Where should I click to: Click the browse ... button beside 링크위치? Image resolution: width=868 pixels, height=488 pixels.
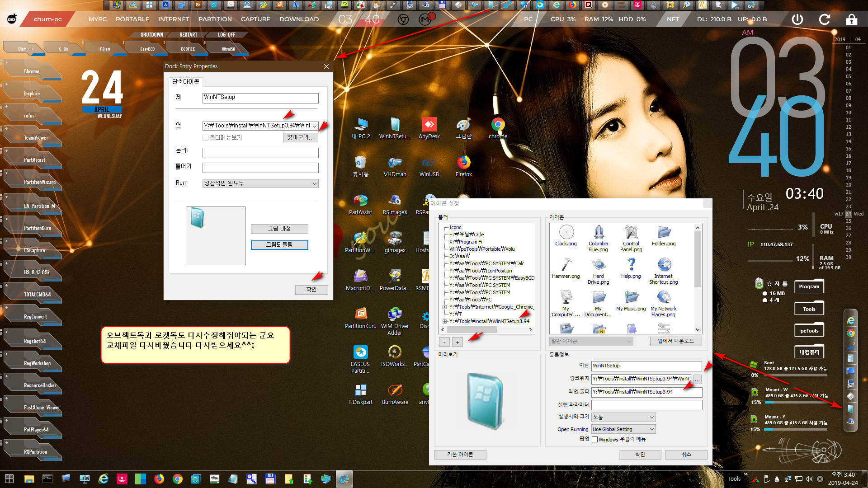698,379
